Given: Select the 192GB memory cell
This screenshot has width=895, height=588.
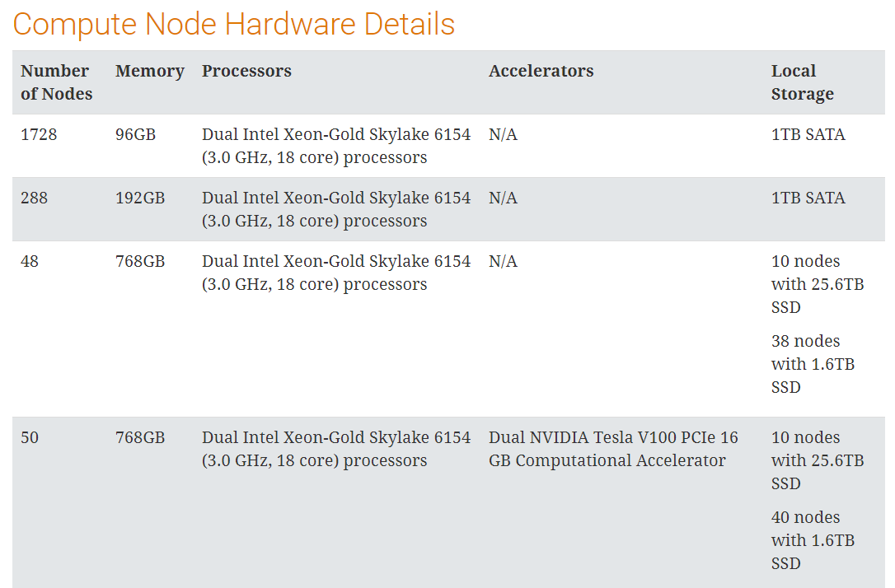Looking at the screenshot, I should pyautogui.click(x=140, y=198).
